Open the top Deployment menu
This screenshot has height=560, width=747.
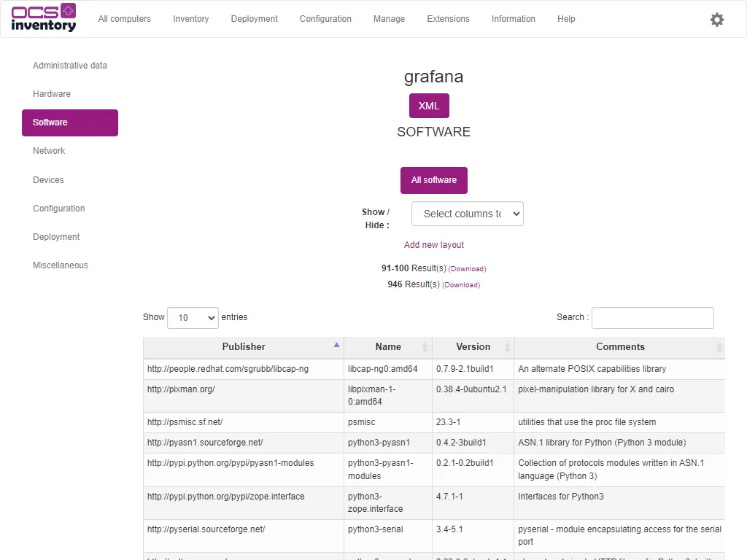pos(254,19)
